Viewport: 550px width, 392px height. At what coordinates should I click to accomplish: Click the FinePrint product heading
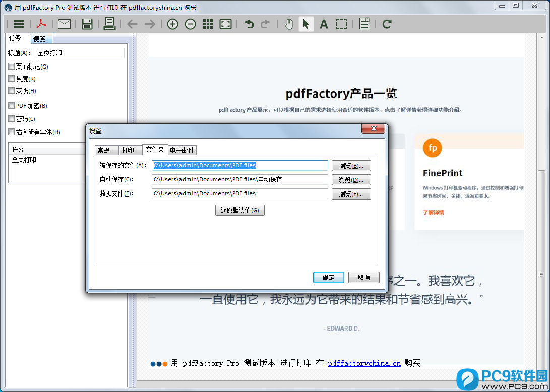443,173
